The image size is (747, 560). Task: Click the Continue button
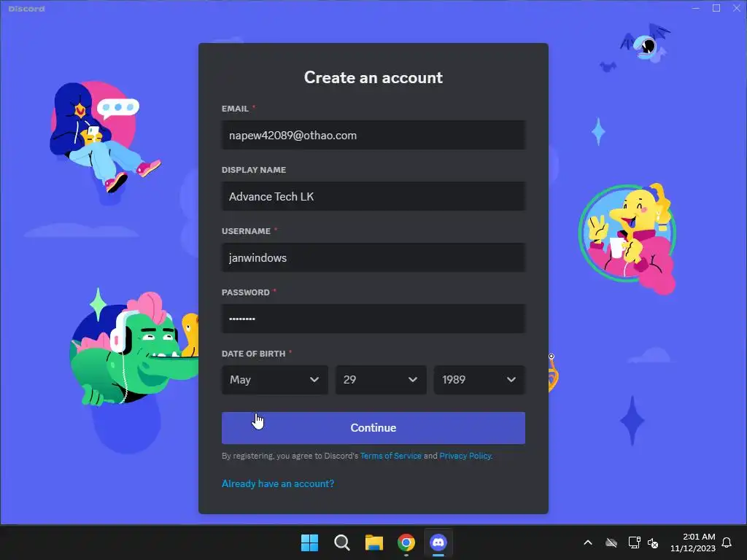pos(373,427)
